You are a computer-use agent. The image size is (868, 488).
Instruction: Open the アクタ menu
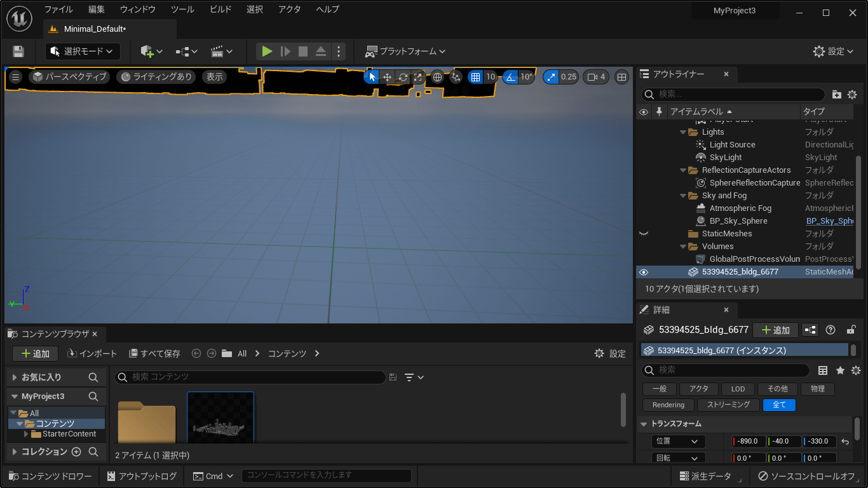click(290, 10)
